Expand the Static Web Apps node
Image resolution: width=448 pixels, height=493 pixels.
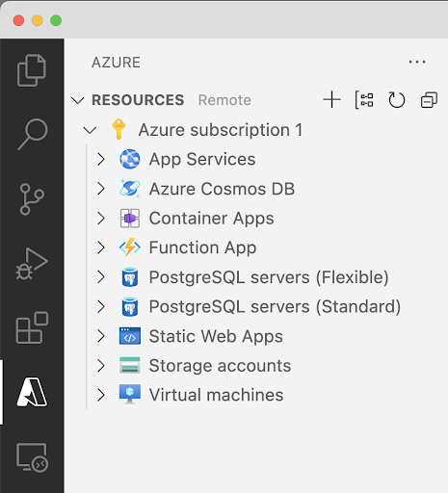coord(101,336)
